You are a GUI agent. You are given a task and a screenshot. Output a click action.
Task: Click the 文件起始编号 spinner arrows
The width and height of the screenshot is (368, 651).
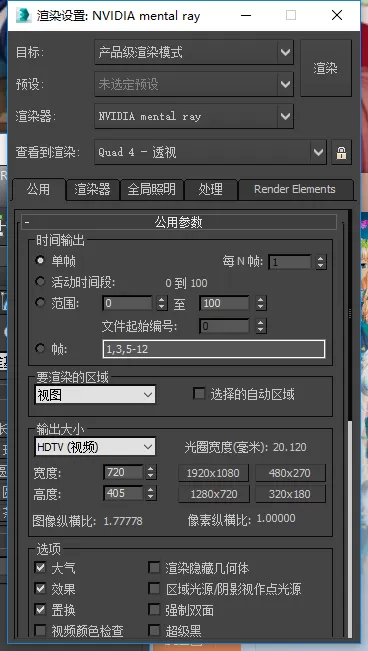260,326
